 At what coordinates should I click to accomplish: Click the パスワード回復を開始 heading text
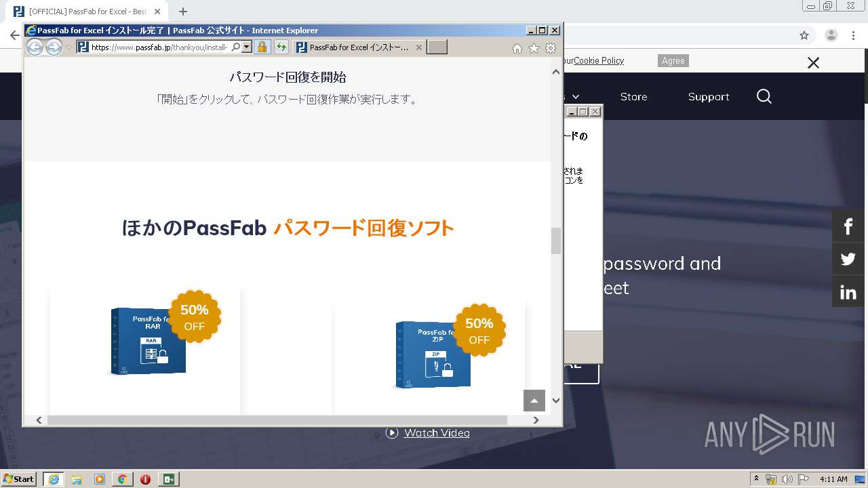(x=288, y=77)
